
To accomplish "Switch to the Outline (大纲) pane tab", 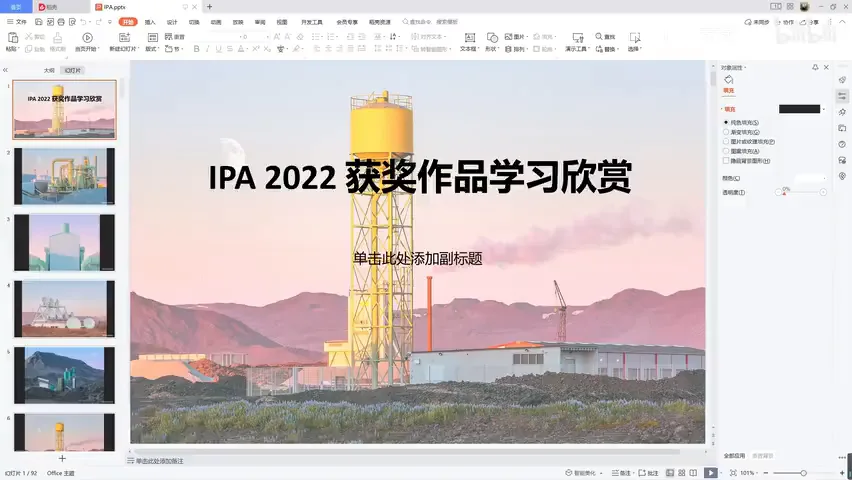I will 49,71.
